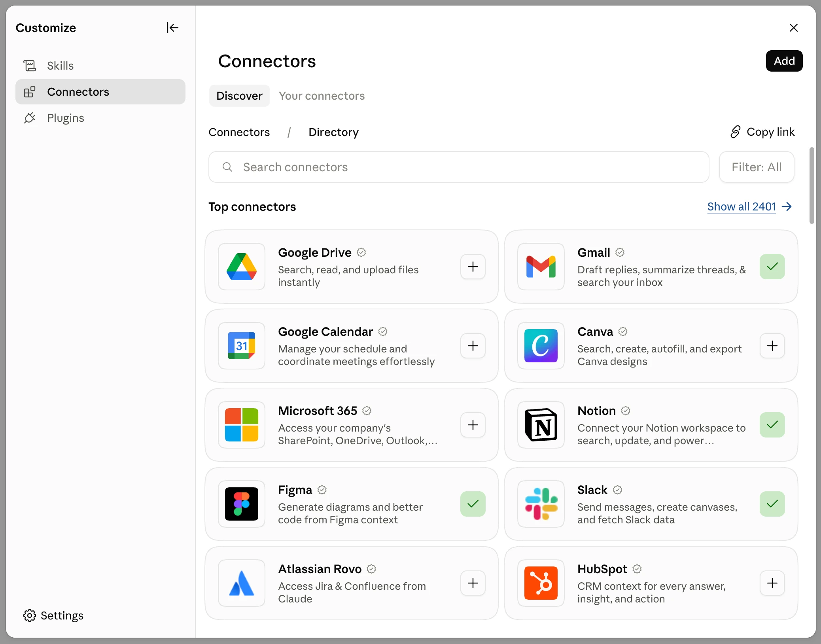Click the Microsoft 365 logo
821x644 pixels.
coord(241,425)
